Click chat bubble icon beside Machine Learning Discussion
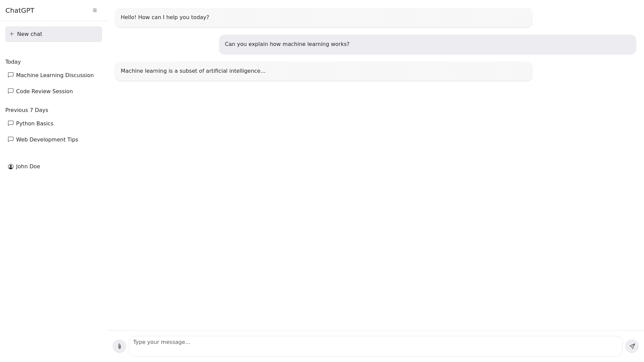This screenshot has width=644, height=362. [x=11, y=75]
